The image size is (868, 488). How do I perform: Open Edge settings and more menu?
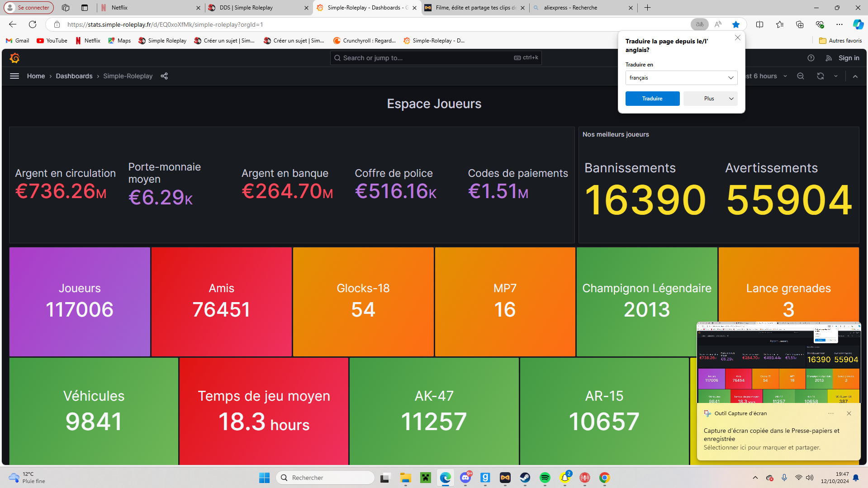click(x=840, y=24)
